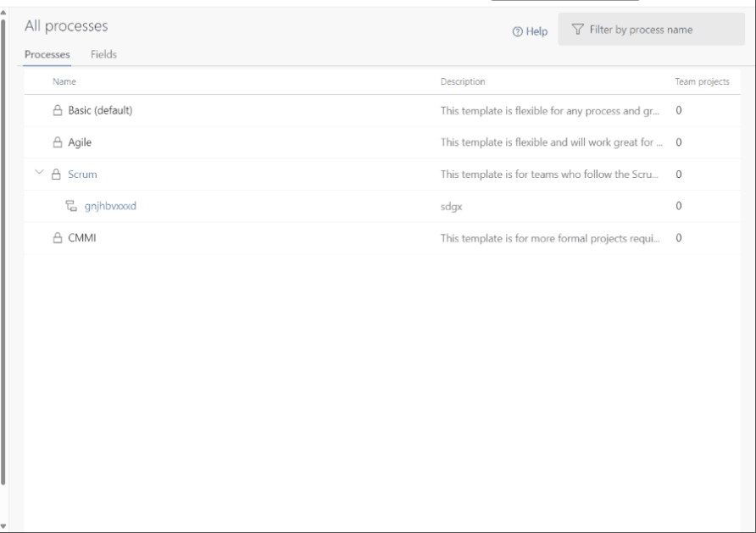
Task: Open the Scrum process
Action: pyautogui.click(x=82, y=173)
